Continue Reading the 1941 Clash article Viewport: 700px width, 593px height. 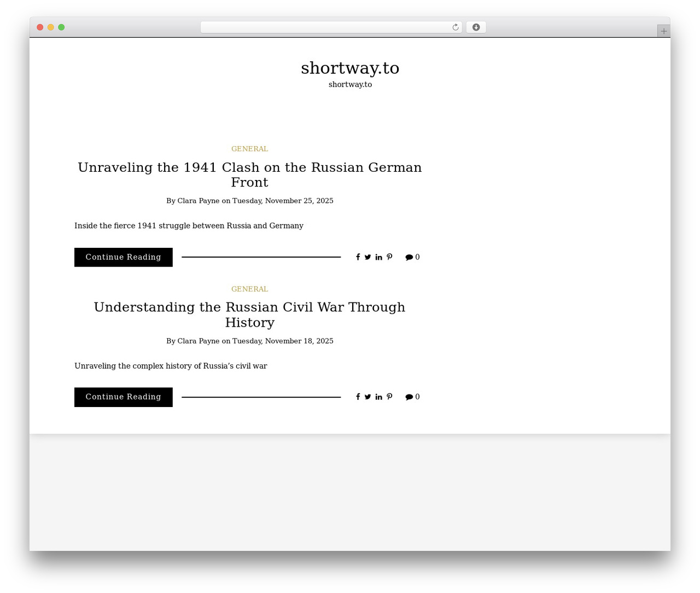124,257
